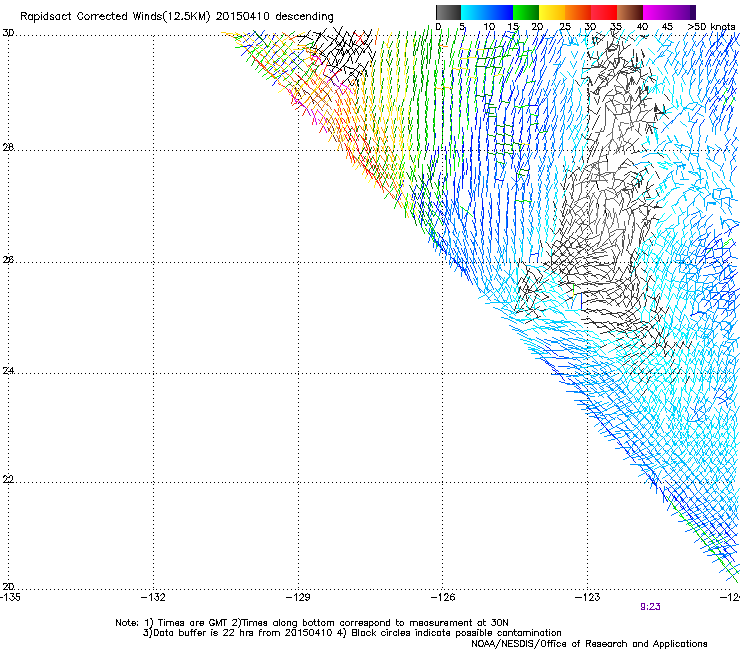Select the dark purple 45-50 knots band
This screenshot has width=740, height=650.
682,12
